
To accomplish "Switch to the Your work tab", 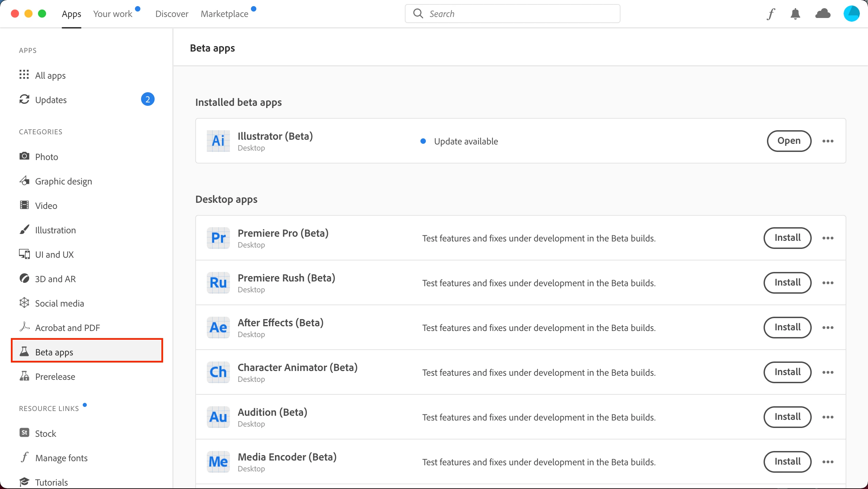I will coord(113,14).
